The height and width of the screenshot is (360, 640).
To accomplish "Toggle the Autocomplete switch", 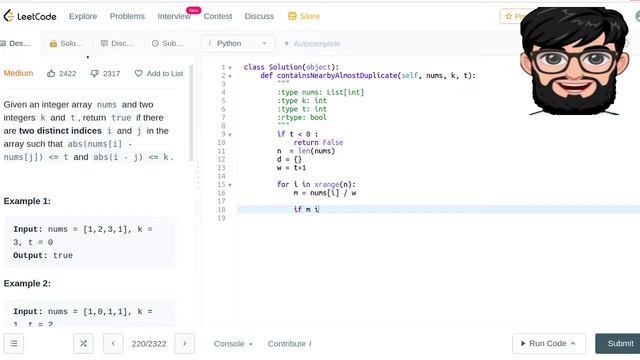I will tap(286, 43).
